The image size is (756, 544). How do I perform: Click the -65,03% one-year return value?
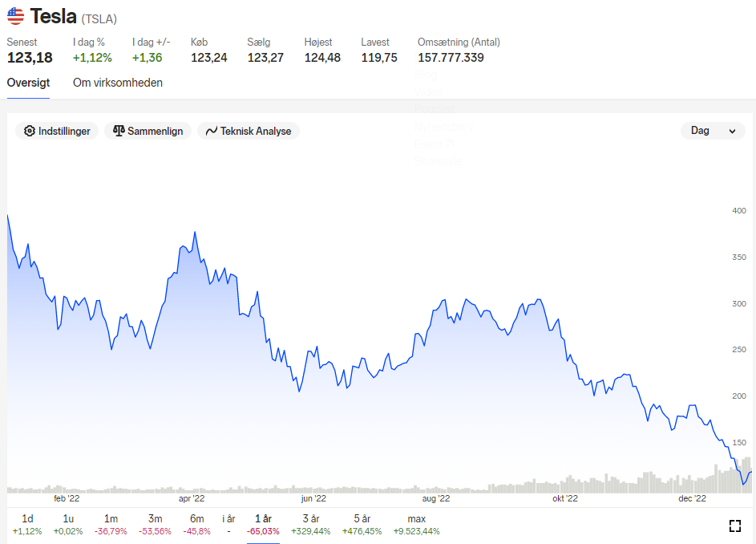tap(263, 531)
